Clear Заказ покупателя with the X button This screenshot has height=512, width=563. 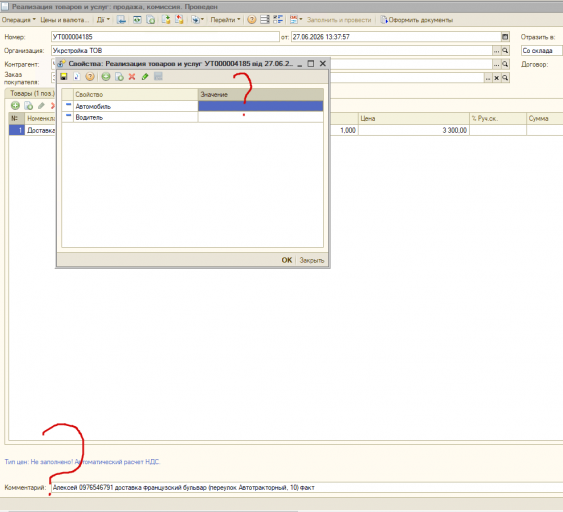(496, 78)
